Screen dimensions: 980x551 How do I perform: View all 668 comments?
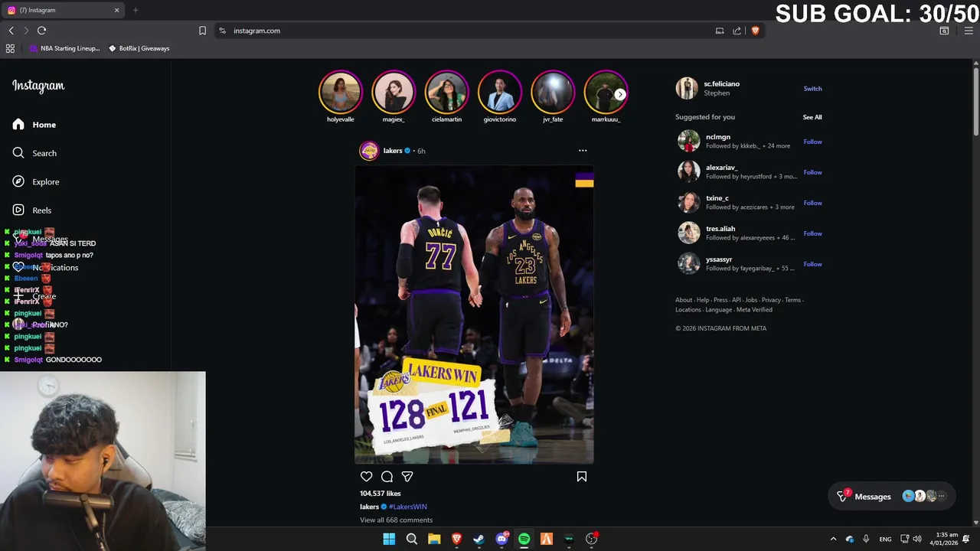coord(396,520)
